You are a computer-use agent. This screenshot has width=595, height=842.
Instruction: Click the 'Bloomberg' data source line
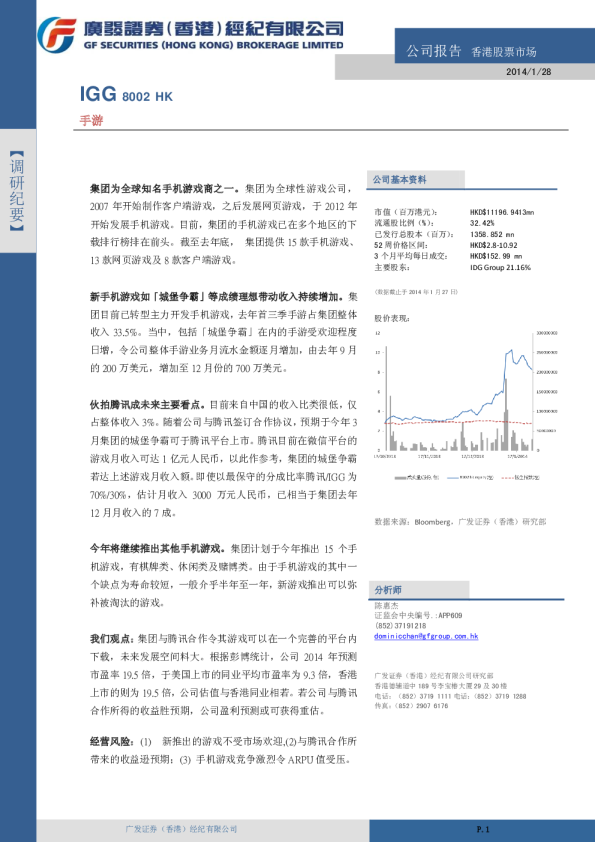[x=460, y=521]
